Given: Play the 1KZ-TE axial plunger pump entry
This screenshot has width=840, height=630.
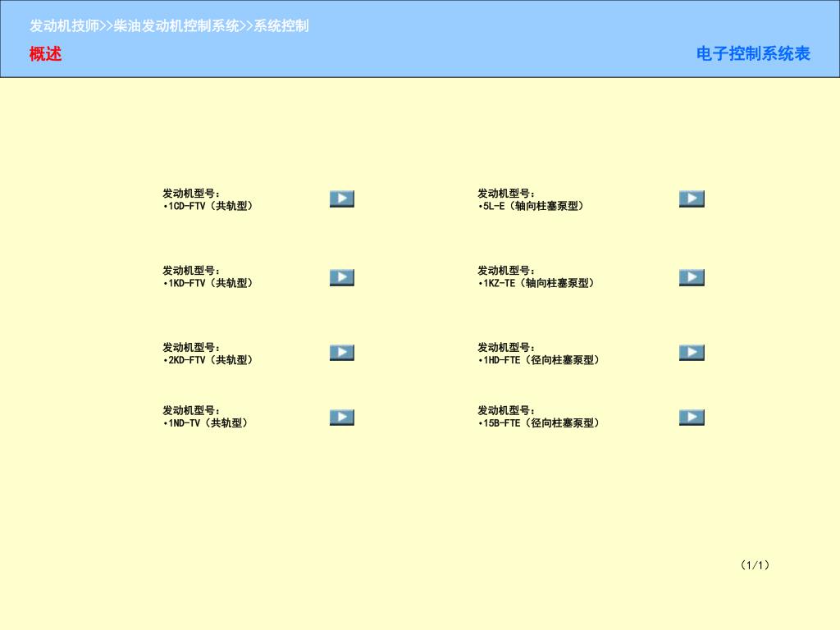Looking at the screenshot, I should tap(692, 277).
